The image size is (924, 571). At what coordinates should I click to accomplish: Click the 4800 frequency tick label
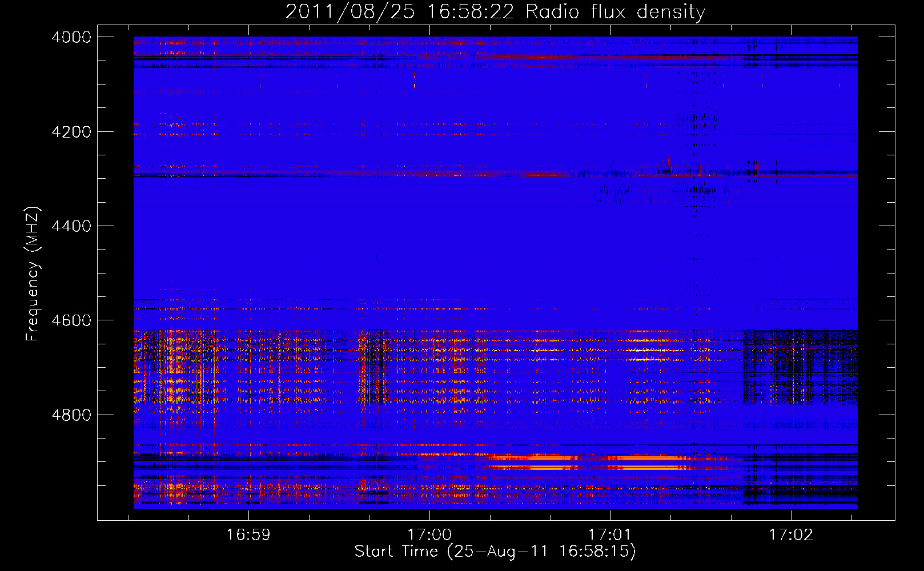click(x=71, y=415)
